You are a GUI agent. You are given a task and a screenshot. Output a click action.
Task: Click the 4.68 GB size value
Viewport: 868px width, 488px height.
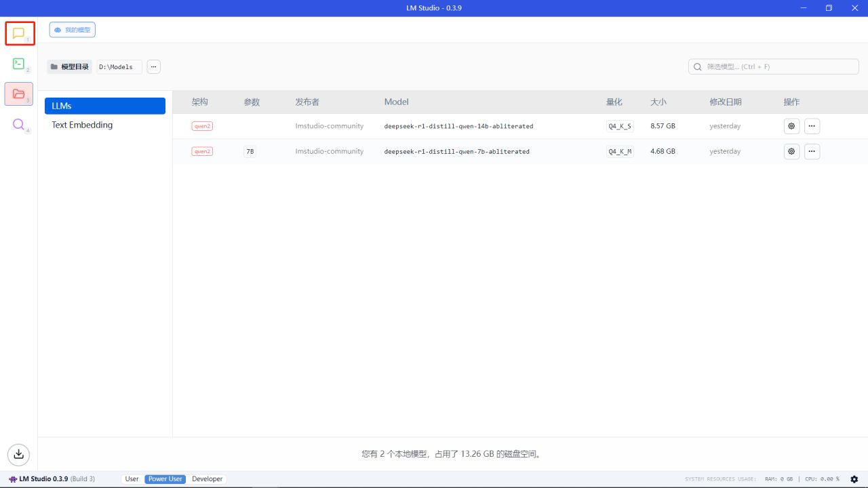pos(663,151)
